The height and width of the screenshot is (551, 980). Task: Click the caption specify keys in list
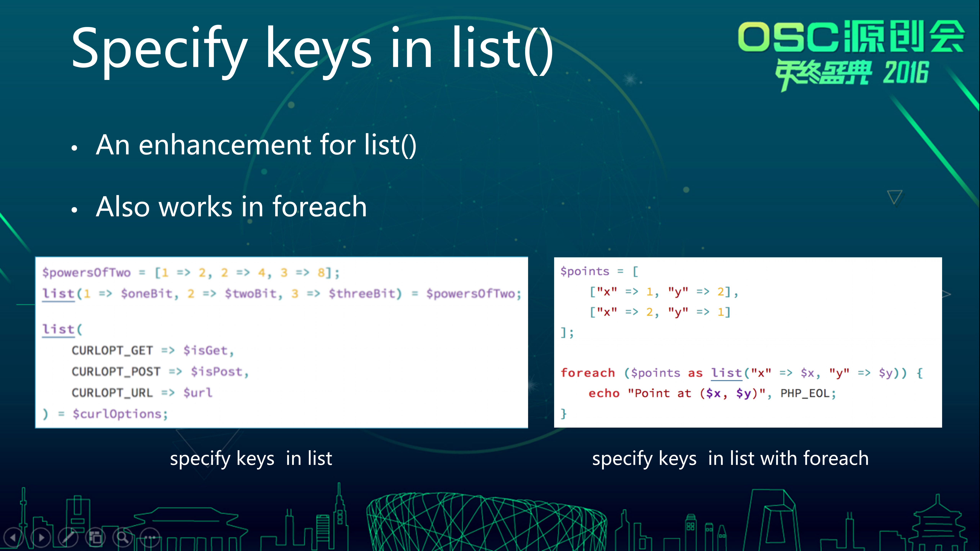251,459
